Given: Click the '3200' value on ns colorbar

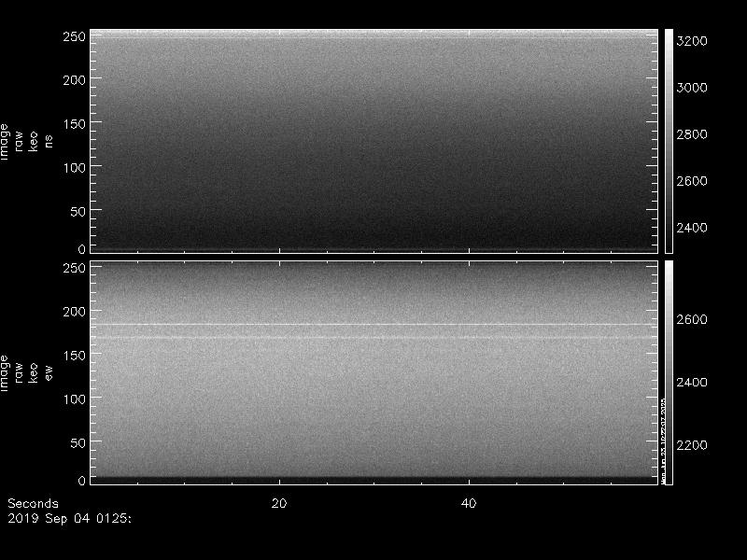Looking at the screenshot, I should (692, 41).
